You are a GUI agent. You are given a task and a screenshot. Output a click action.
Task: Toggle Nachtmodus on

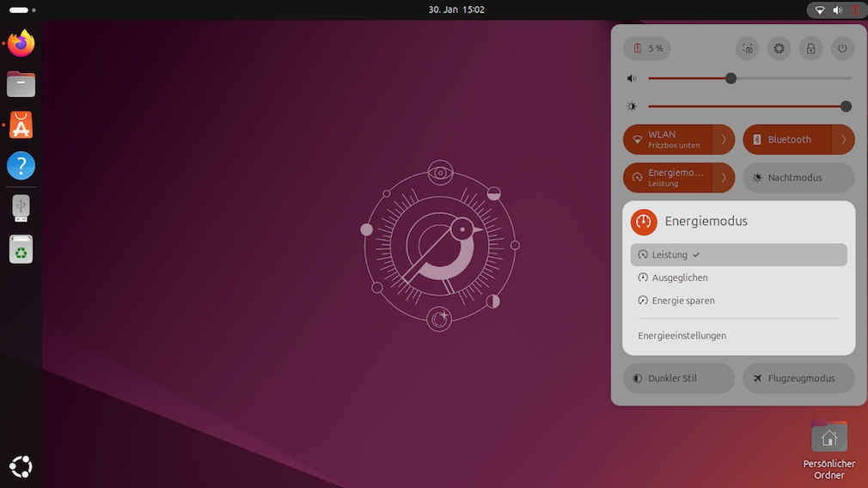point(798,178)
